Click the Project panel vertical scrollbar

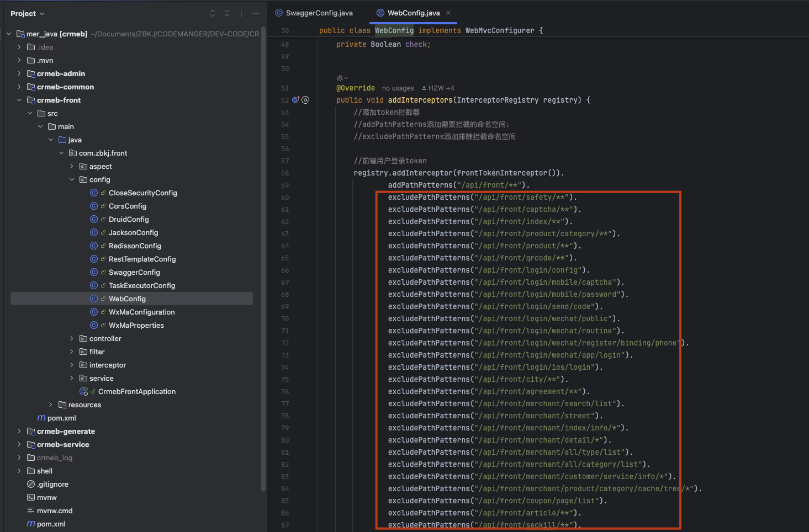coord(263,259)
